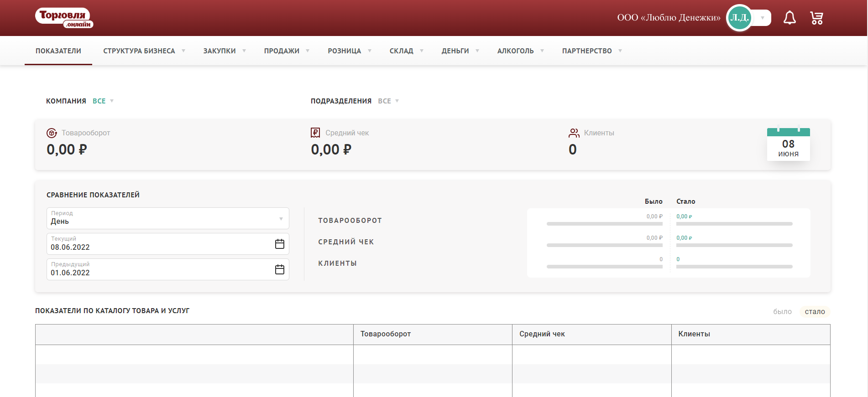Click the Товарооборот target icon
Image resolution: width=868 pixels, height=397 pixels.
[52, 133]
